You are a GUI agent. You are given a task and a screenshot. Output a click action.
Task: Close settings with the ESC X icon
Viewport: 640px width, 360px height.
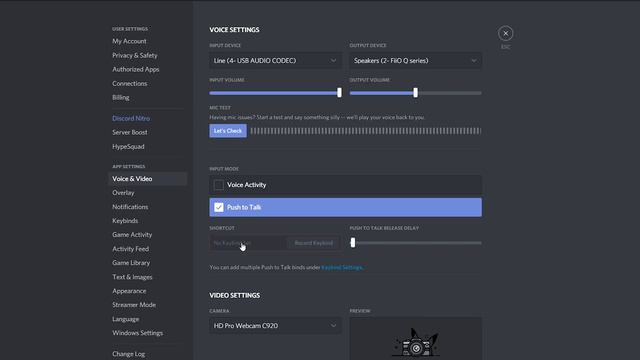[x=505, y=33]
